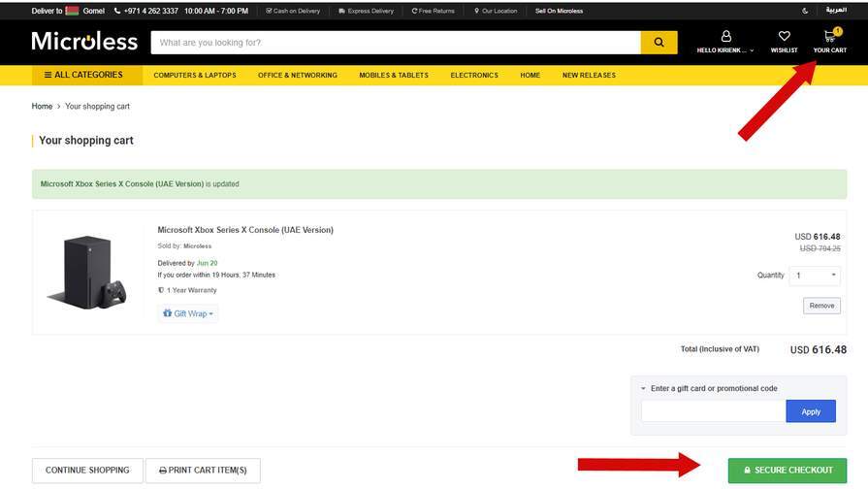Remove the Xbox Series X from cart
Screen dimensions: 868x489
(x=821, y=306)
